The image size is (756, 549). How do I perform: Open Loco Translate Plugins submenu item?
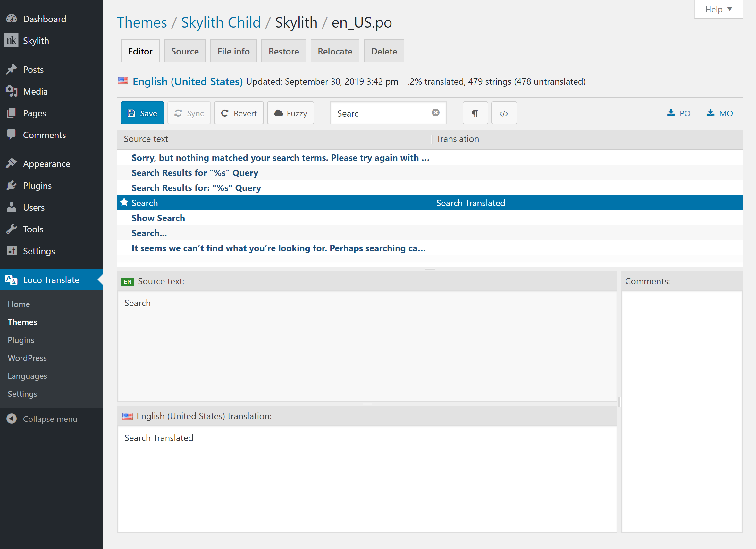(21, 340)
